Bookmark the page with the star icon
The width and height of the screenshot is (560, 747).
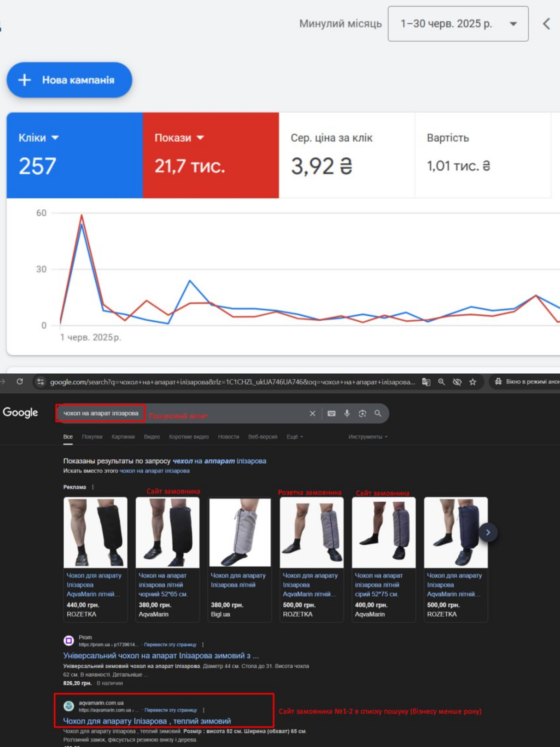[473, 382]
